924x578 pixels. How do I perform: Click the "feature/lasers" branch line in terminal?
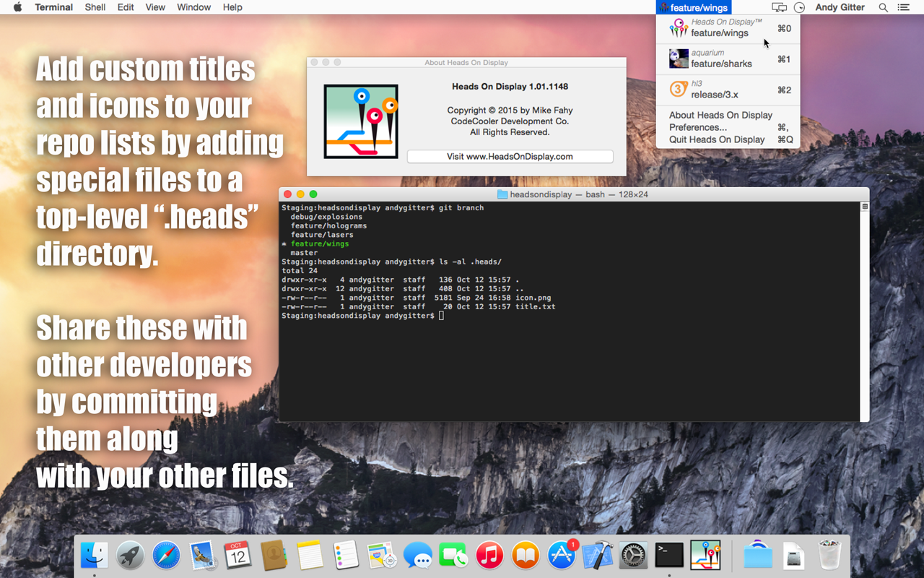coord(322,235)
